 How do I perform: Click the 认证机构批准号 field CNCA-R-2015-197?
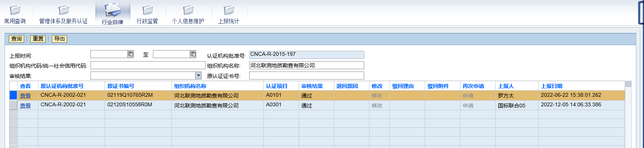tap(307, 55)
